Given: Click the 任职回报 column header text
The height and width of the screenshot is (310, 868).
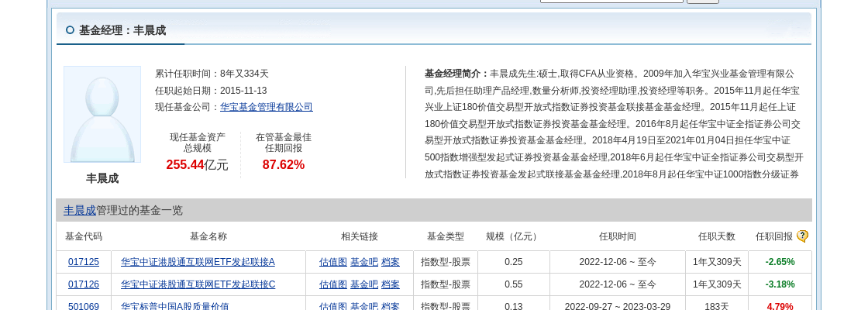Looking at the screenshot, I should coord(774,236).
